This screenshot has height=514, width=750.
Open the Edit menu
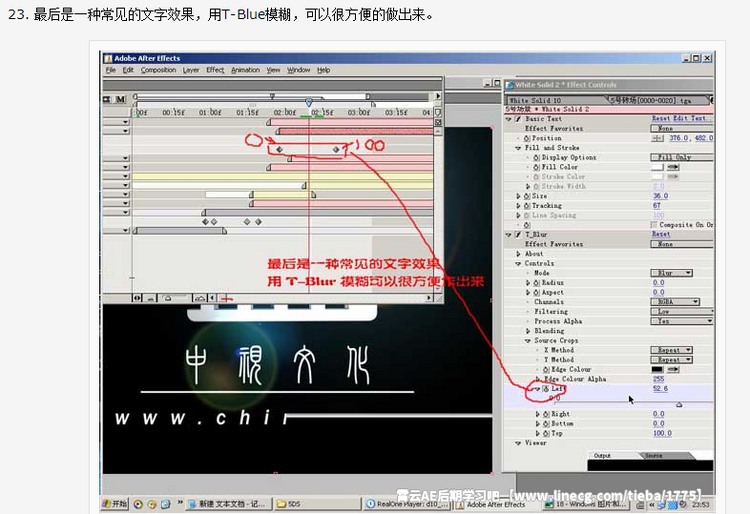click(x=128, y=70)
